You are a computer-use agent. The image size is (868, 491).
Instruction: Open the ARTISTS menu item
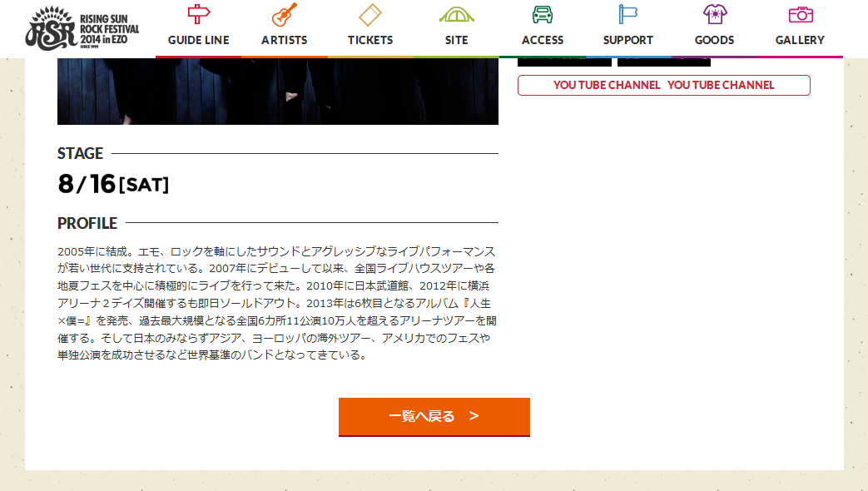click(284, 40)
